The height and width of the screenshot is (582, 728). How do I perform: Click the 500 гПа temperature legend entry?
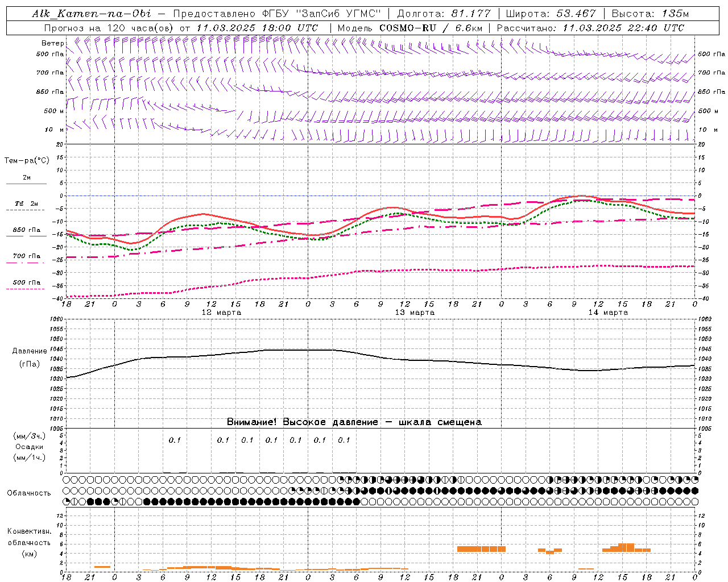click(x=27, y=282)
